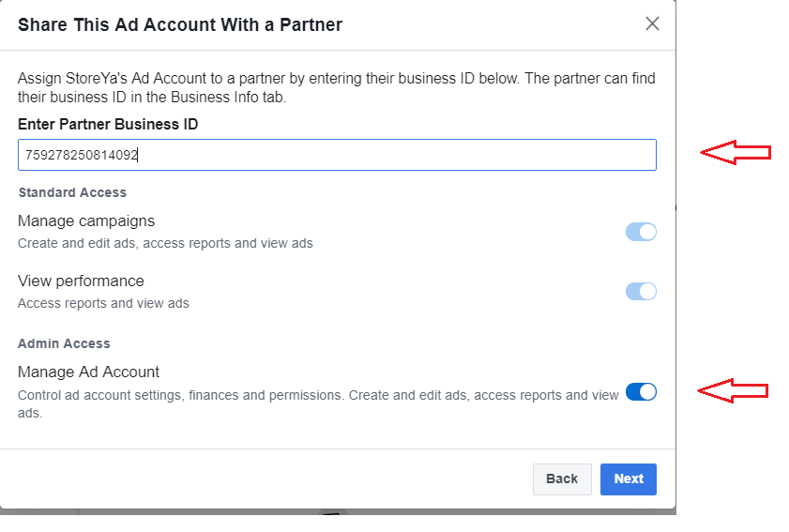This screenshot has width=789, height=532.
Task: Click the top red arrow annotation
Action: click(736, 152)
